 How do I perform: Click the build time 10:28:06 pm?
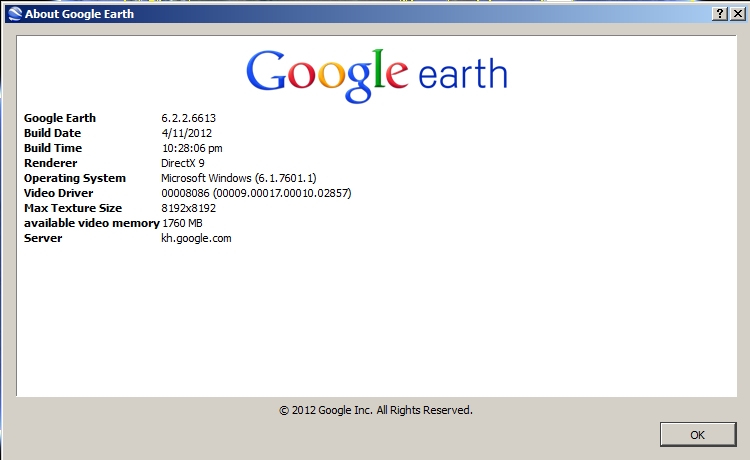click(192, 148)
